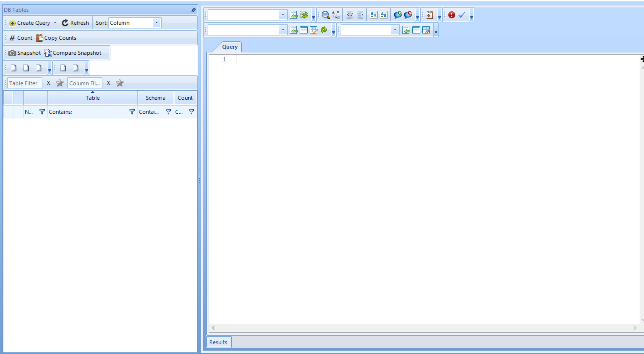
Task: Uncomment lines with the red-x bubble icon
Action: point(408,15)
